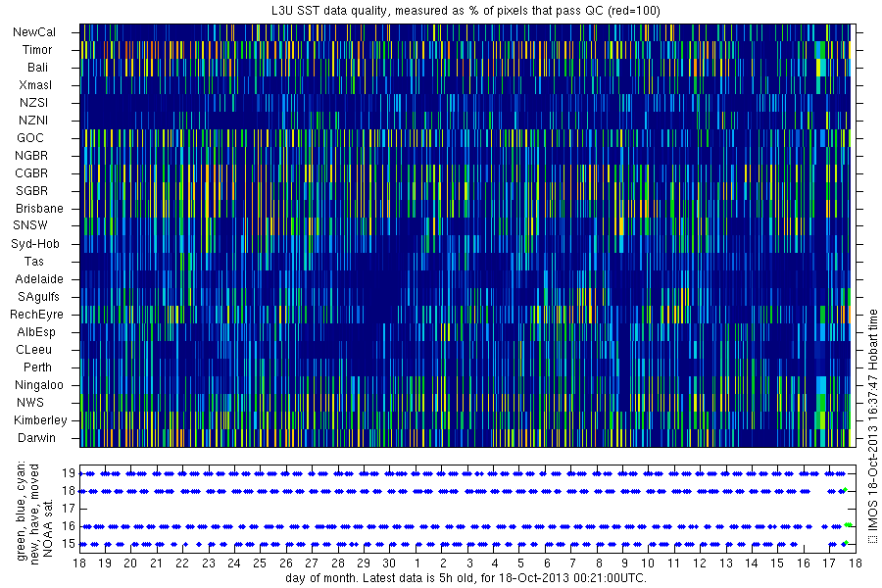Select the Brisbane region label

point(39,208)
